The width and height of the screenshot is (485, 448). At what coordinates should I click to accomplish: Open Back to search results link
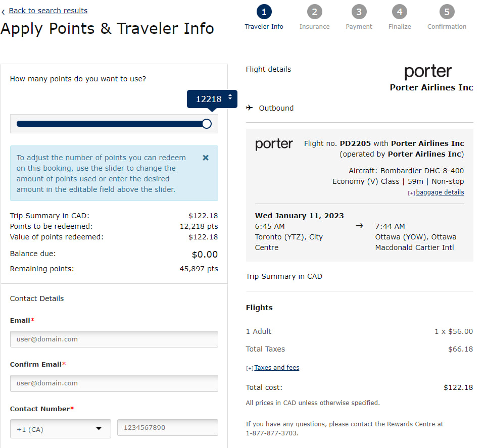coord(48,10)
